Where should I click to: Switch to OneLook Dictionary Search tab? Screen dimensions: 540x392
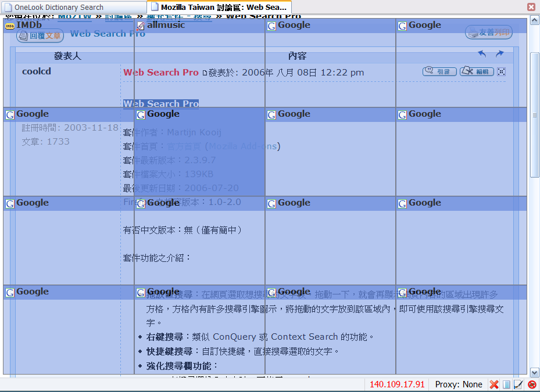click(x=58, y=8)
